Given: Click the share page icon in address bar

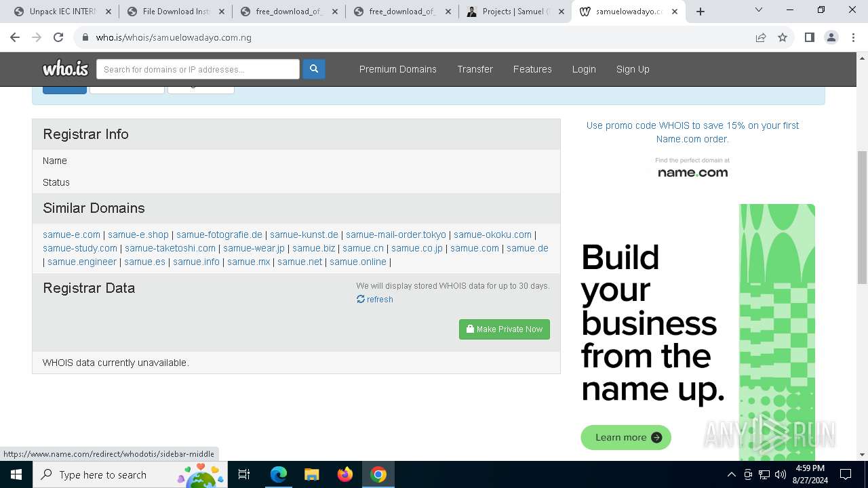Looking at the screenshot, I should [x=761, y=37].
